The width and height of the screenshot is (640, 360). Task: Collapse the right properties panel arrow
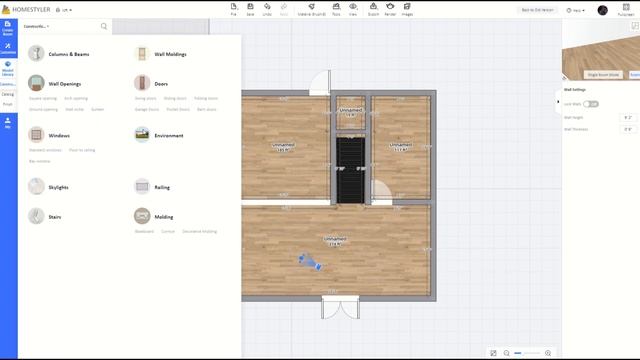pyautogui.click(x=558, y=102)
